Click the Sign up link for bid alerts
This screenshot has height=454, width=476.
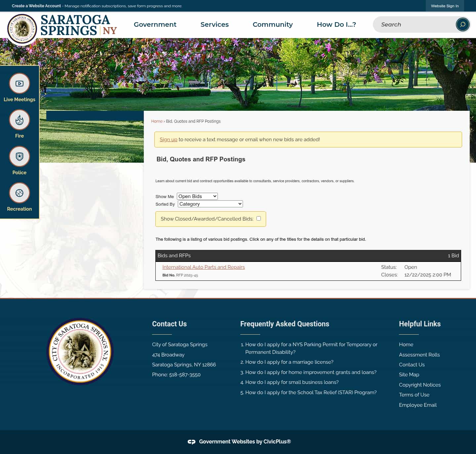click(x=169, y=139)
